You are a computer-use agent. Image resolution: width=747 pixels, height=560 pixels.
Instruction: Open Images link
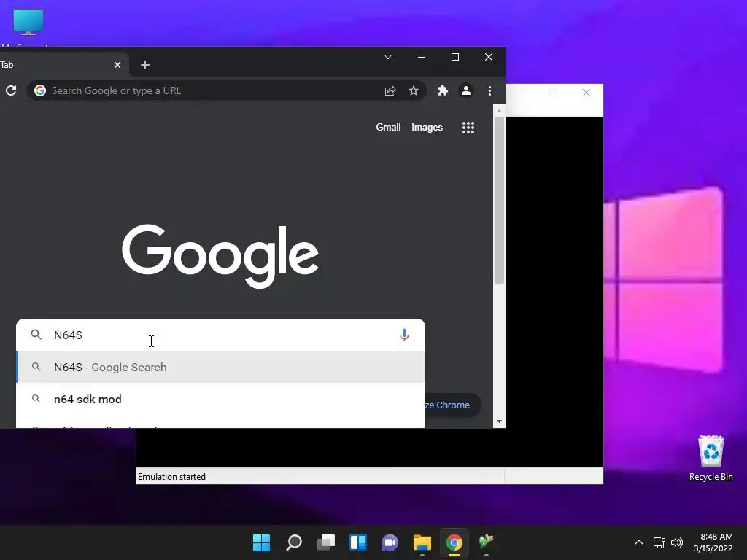pyautogui.click(x=427, y=127)
